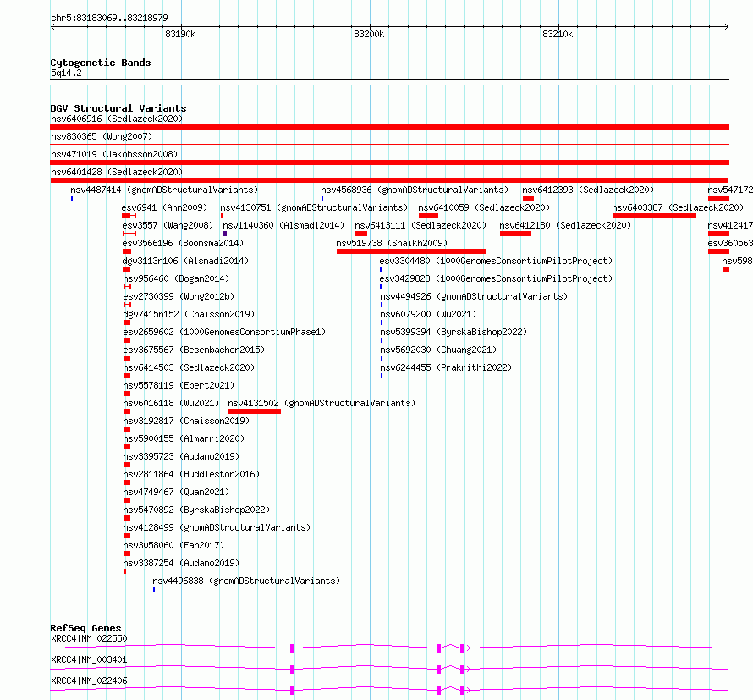Screen dimensions: 753x700
Task: Click the RefSeq Genes track title
Action: click(x=85, y=628)
